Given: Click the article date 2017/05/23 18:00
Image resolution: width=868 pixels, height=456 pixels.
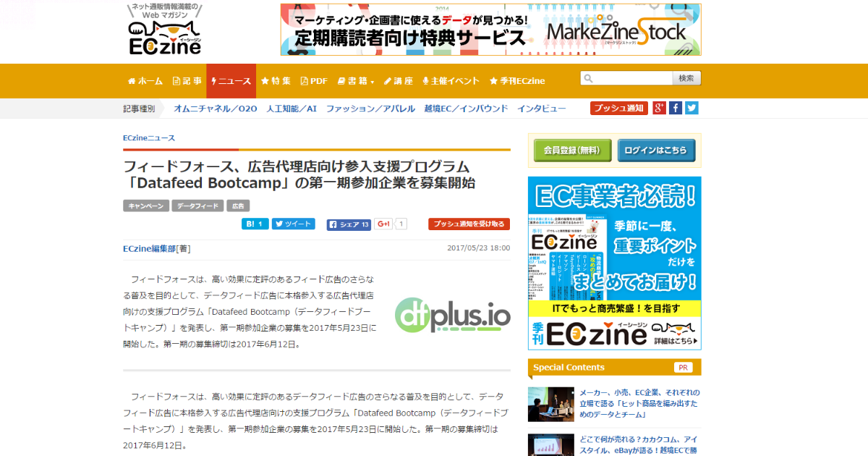Looking at the screenshot, I should click(479, 248).
